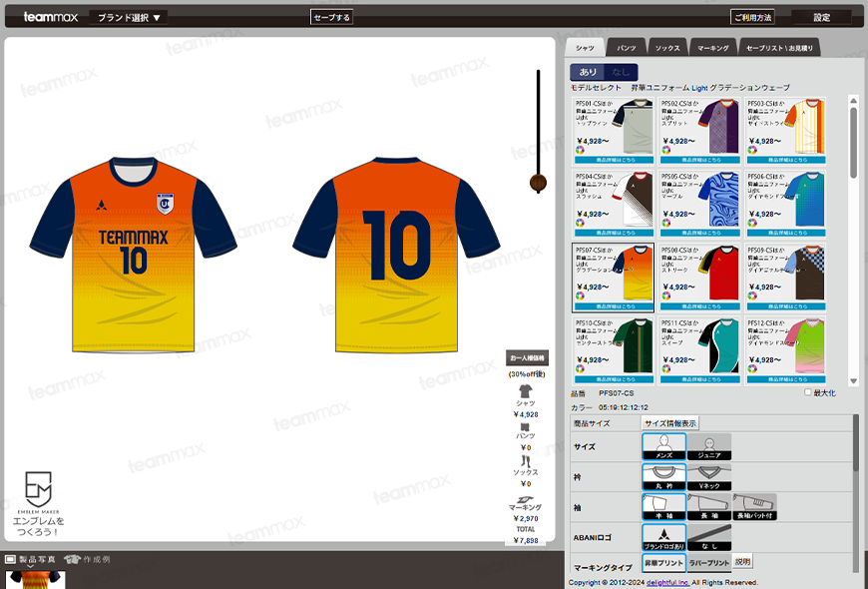Select the メンズ size icon
Viewport: 868px width, 589px height.
point(663,446)
